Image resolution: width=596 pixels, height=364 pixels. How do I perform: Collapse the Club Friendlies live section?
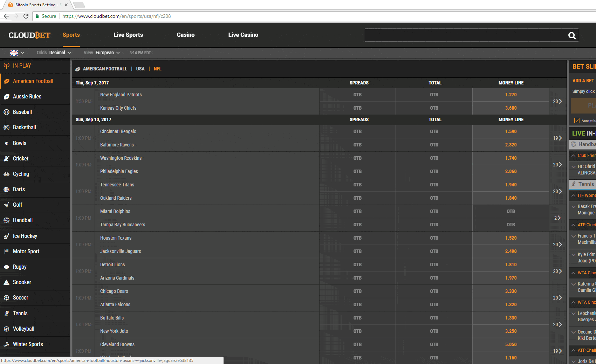573,156
